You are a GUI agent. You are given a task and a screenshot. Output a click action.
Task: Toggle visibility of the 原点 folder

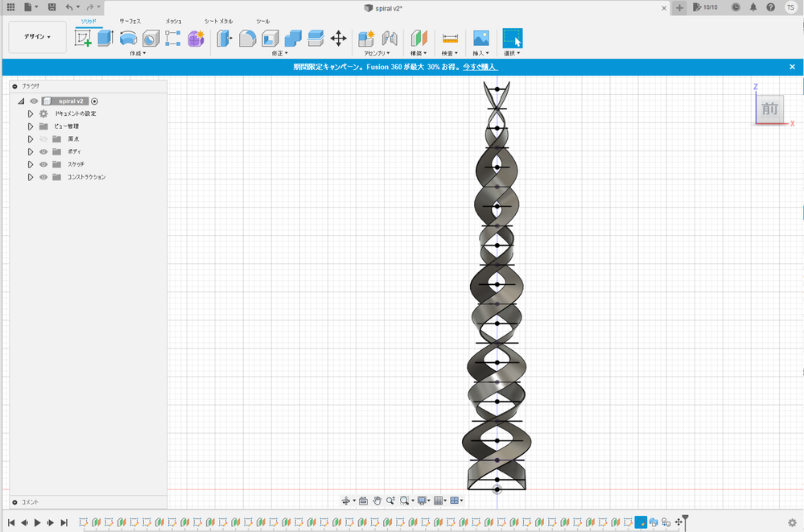click(43, 139)
